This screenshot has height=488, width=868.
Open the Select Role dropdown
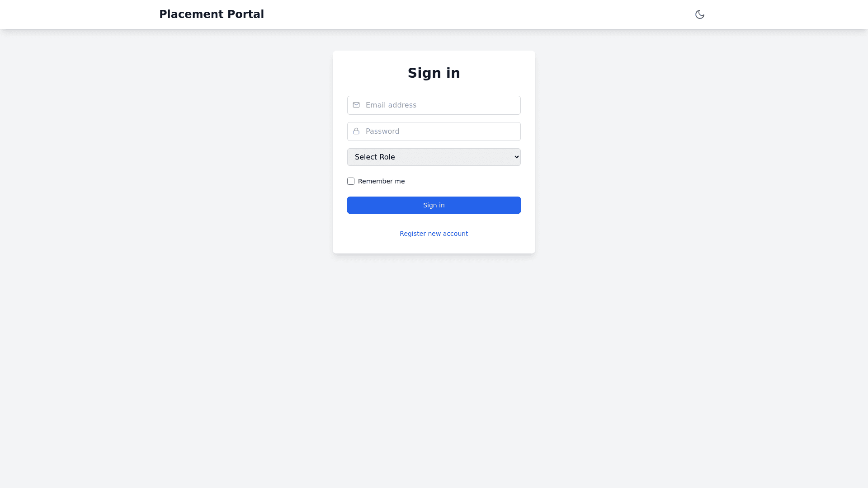[x=434, y=157]
